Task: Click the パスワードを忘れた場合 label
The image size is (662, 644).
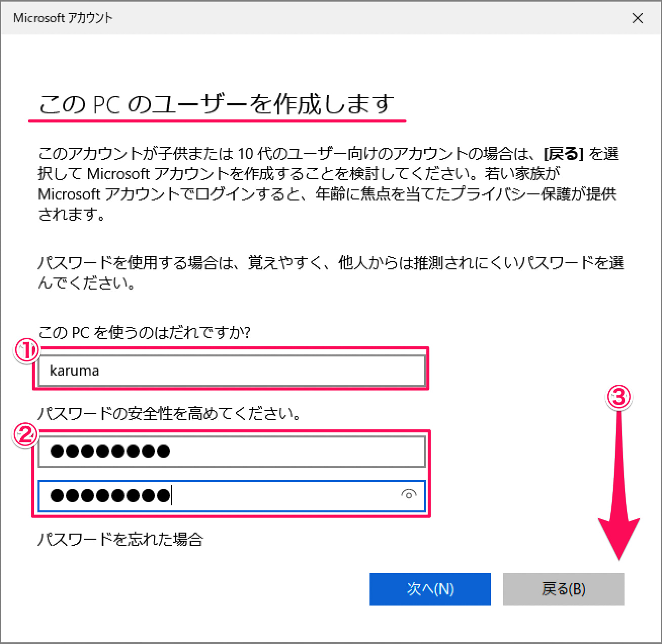Action: 120,539
